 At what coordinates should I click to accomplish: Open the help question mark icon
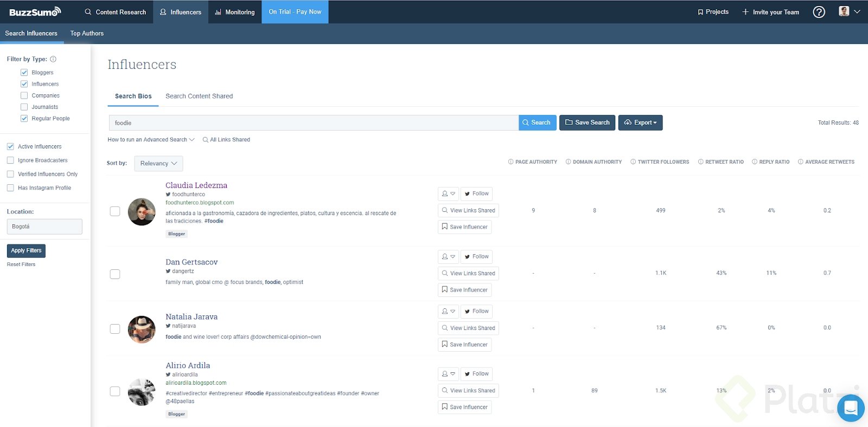coord(819,12)
